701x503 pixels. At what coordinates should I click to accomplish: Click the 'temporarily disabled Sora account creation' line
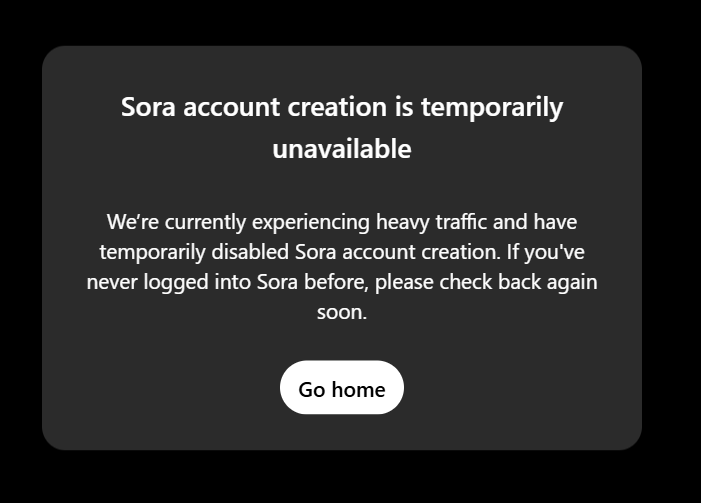pos(342,252)
